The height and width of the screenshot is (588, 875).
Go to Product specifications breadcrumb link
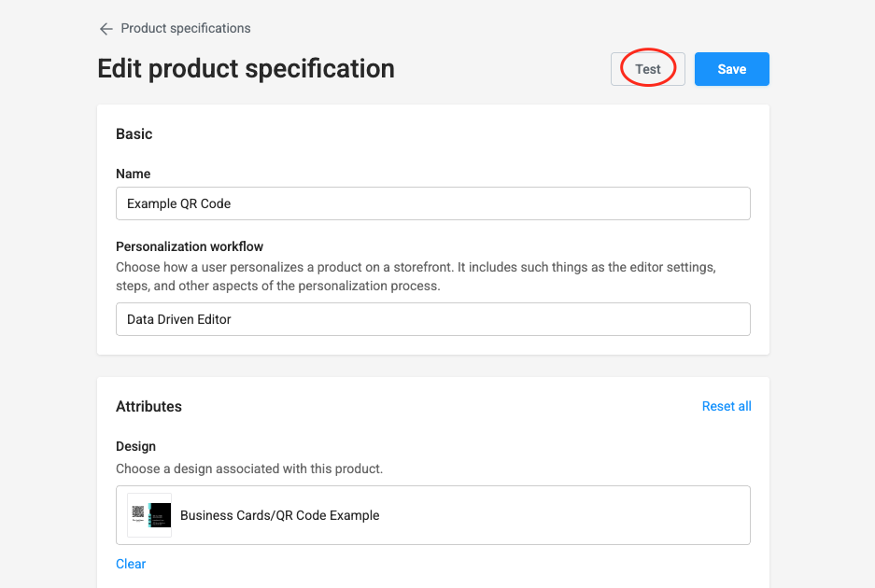pyautogui.click(x=186, y=29)
